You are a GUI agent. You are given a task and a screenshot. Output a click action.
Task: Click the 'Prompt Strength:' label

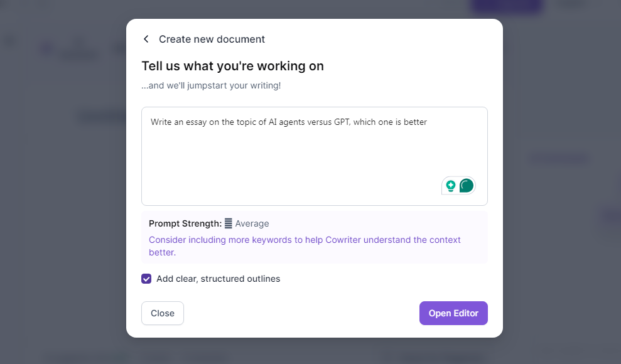point(185,223)
